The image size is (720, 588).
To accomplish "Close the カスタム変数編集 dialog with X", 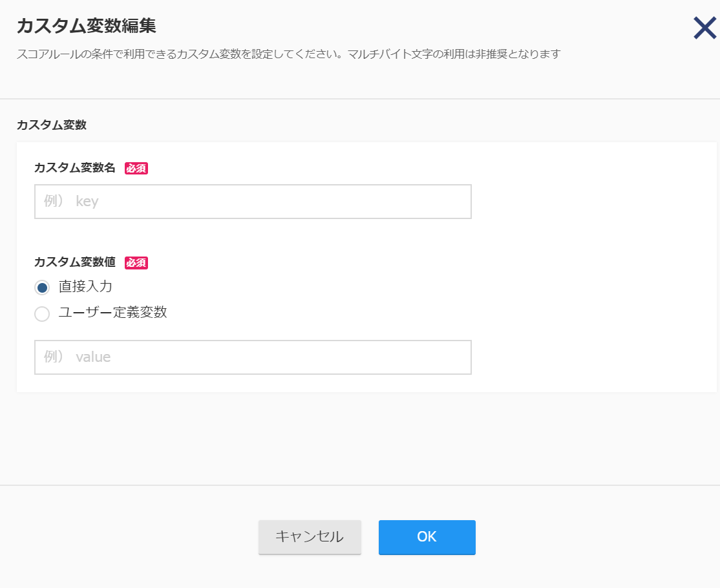I will [705, 28].
